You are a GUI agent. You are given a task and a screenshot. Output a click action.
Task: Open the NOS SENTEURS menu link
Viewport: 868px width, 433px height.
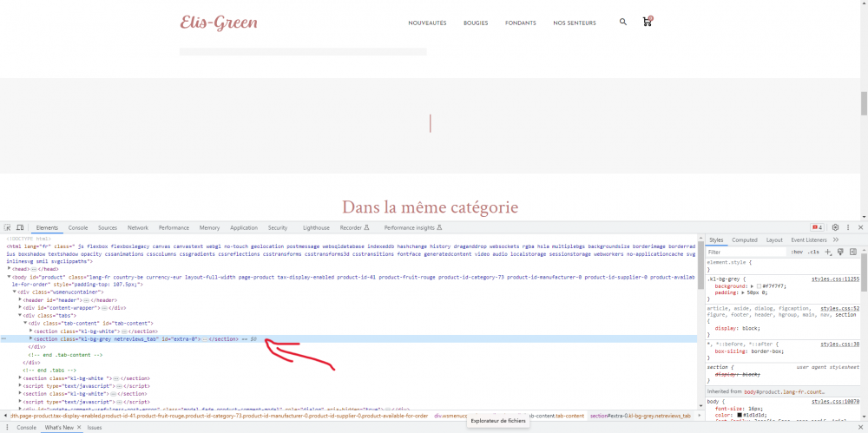point(575,23)
